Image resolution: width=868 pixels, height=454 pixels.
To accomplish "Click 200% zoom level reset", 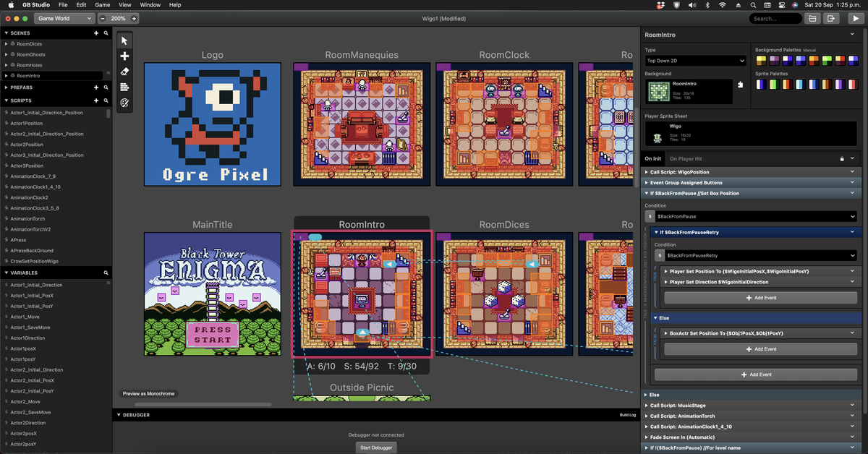I will coord(118,18).
